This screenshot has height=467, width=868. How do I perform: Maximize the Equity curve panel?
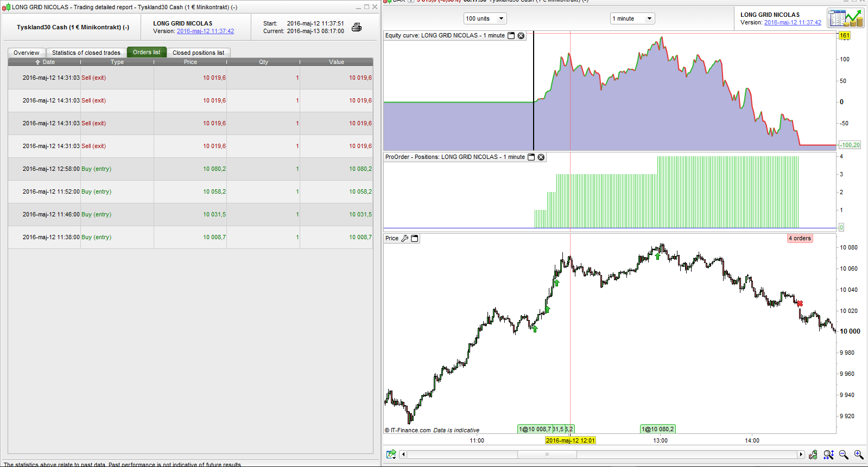[x=511, y=36]
